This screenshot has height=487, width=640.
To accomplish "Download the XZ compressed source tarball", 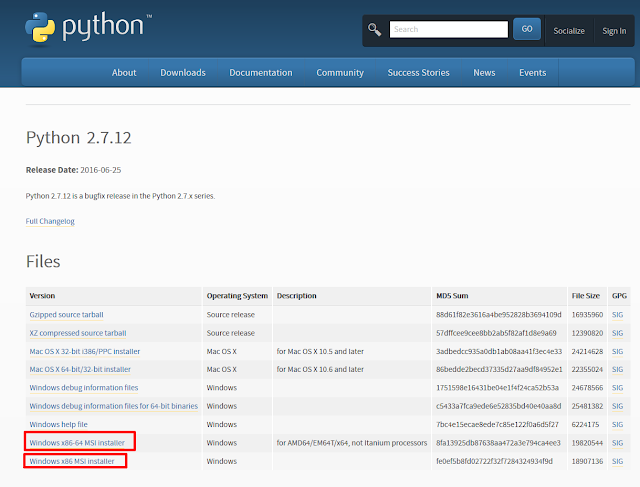I will [78, 333].
